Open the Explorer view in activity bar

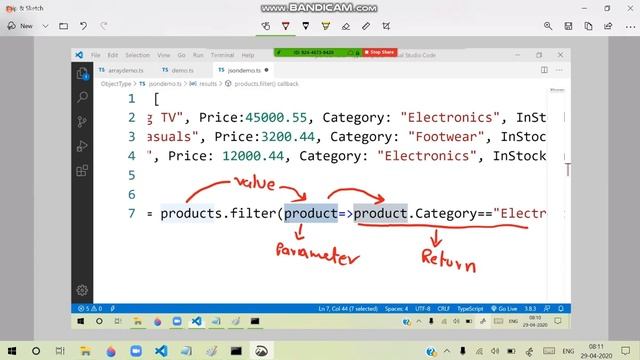(82, 73)
